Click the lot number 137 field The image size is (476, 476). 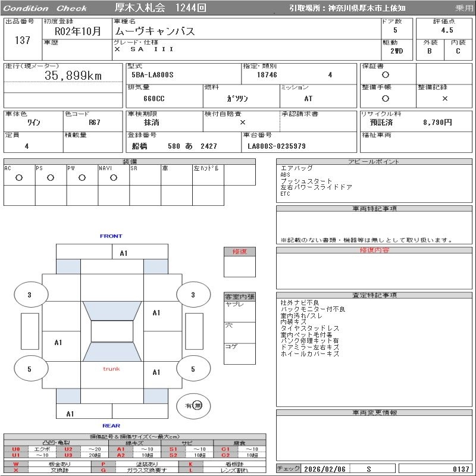[x=22, y=40]
